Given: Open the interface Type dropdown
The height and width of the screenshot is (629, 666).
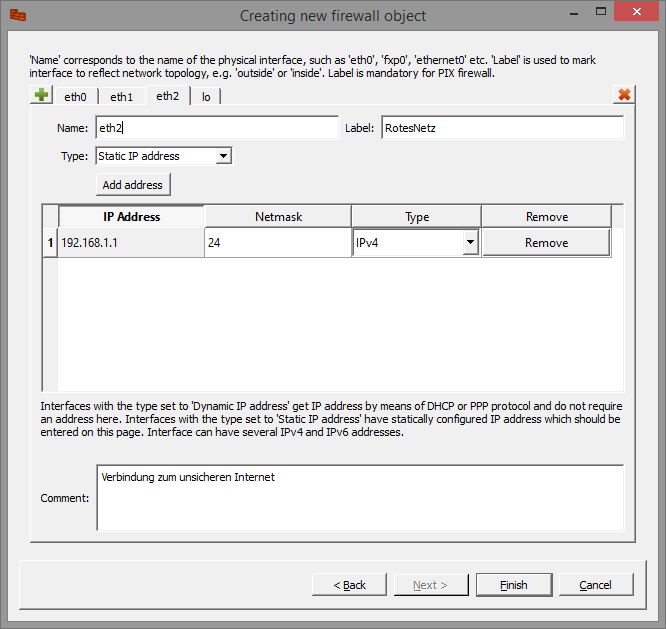Looking at the screenshot, I should (223, 156).
